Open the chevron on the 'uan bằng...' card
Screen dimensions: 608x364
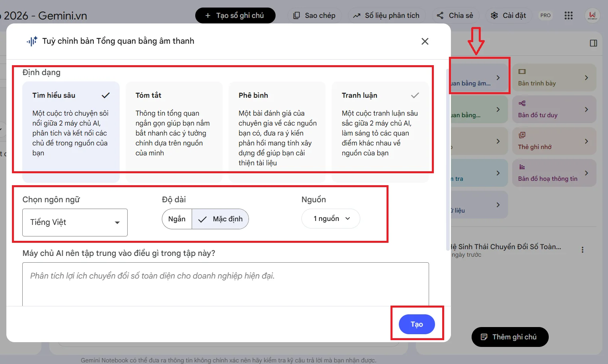498,109
